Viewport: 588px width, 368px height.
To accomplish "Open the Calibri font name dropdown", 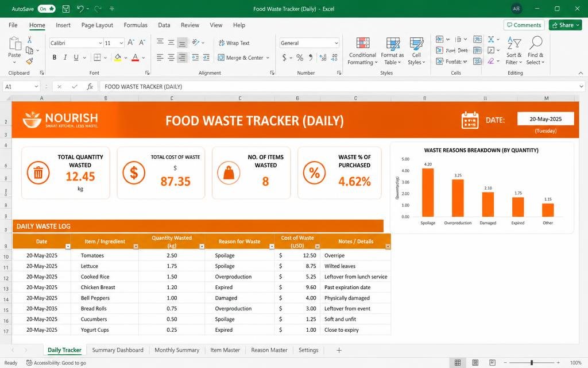I will pyautogui.click(x=100, y=43).
